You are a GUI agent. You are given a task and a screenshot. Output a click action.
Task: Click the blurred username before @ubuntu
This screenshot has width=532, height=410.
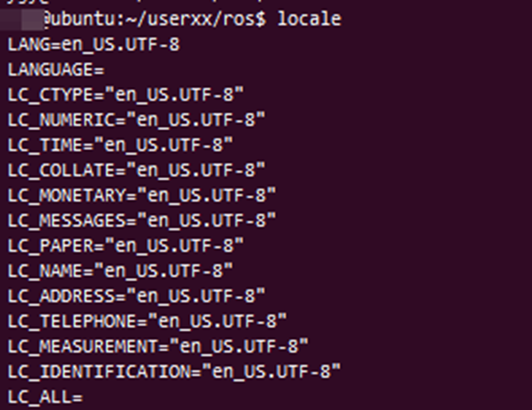(22, 20)
